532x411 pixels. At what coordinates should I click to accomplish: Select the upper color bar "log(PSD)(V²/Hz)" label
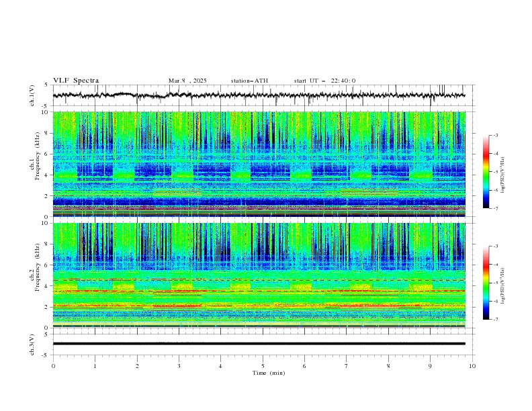pos(502,175)
